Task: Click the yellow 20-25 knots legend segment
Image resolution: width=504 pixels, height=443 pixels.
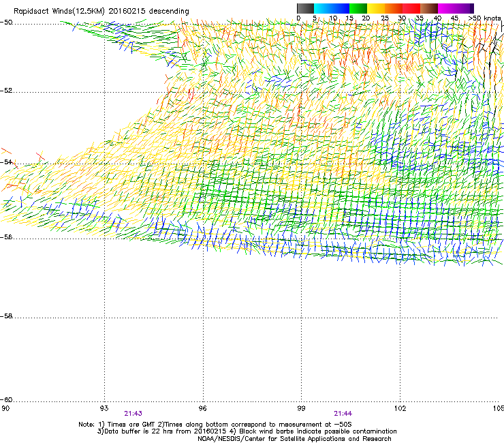Action: (376, 8)
